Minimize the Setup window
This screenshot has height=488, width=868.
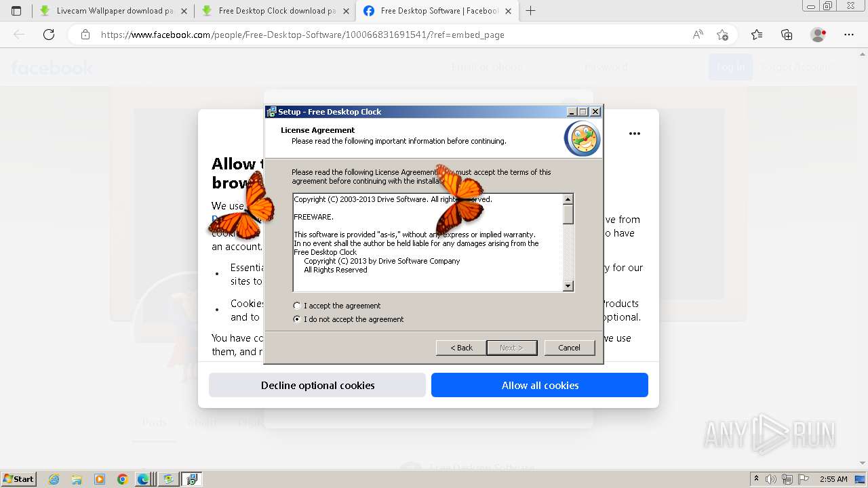click(x=572, y=112)
